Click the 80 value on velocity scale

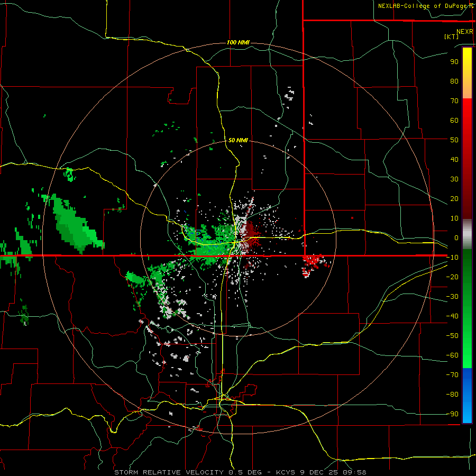click(454, 81)
